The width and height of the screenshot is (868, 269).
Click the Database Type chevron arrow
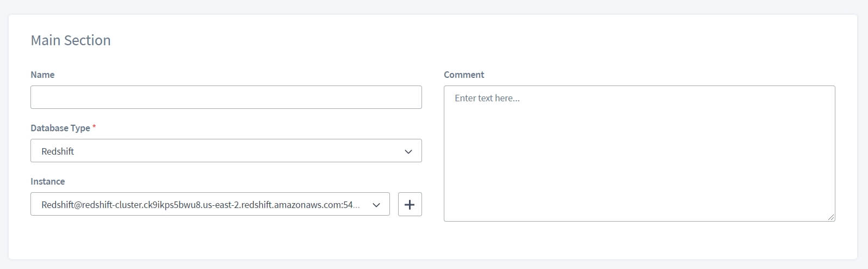coord(408,151)
